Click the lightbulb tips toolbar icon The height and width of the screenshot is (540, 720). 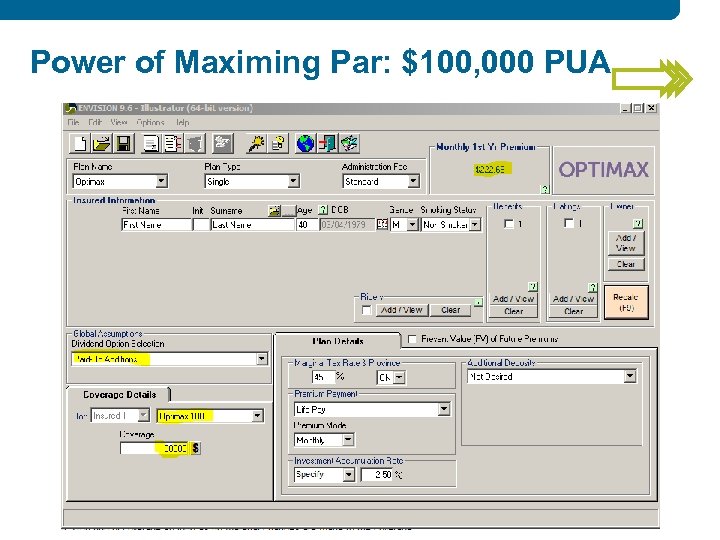(278, 144)
